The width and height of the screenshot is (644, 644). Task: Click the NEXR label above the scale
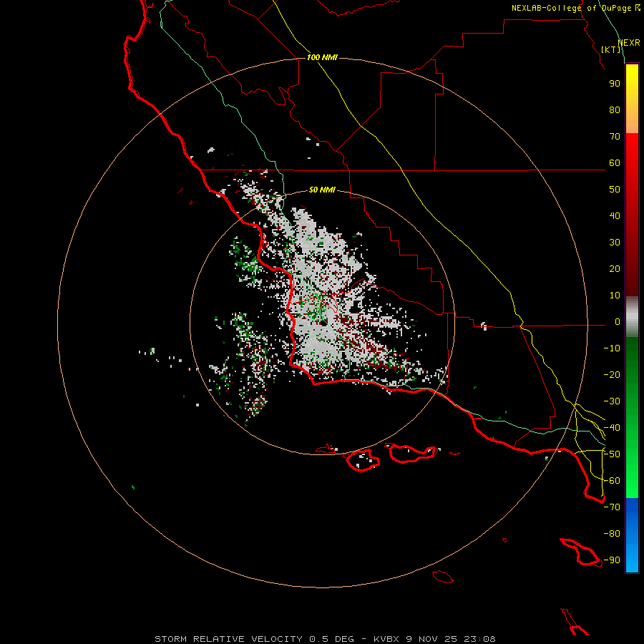[x=629, y=43]
